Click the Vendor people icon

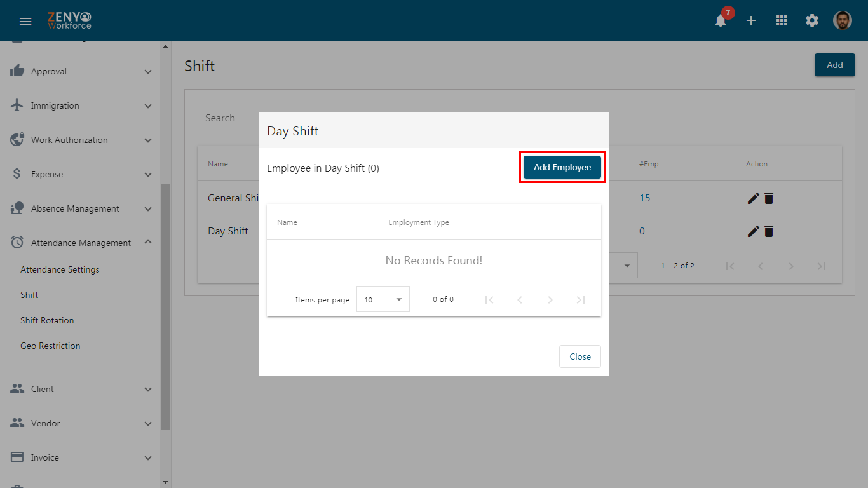click(x=17, y=423)
